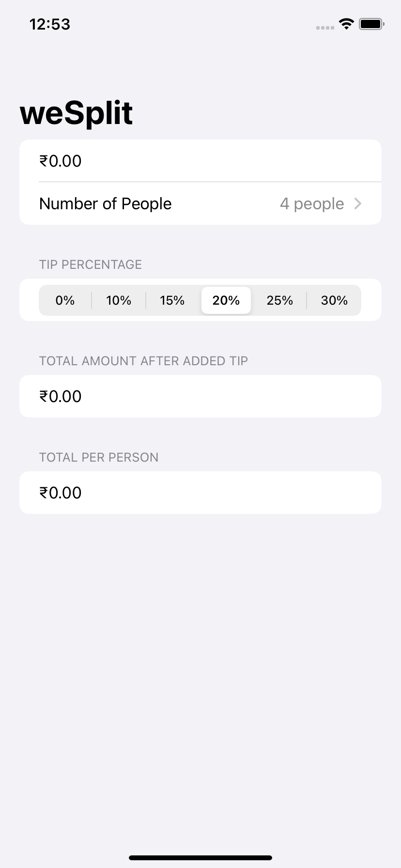Select the 0% tip option
Screen dimensions: 401x868
tap(65, 300)
